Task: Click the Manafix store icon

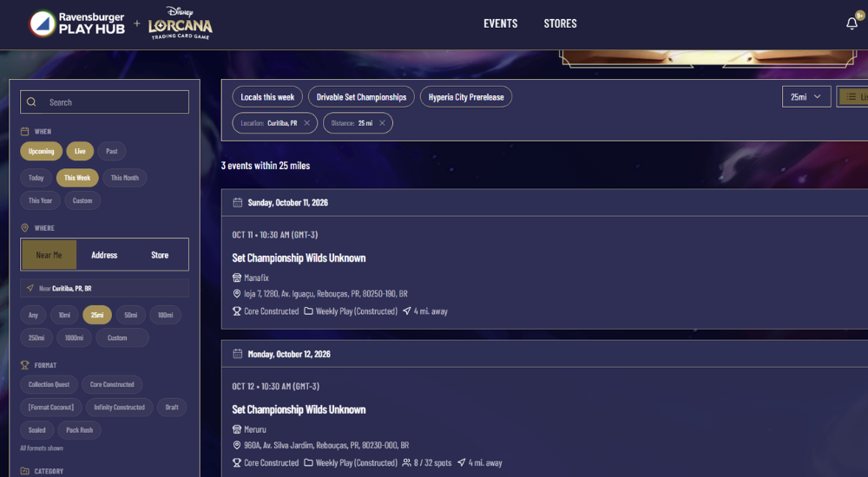Action: click(237, 278)
